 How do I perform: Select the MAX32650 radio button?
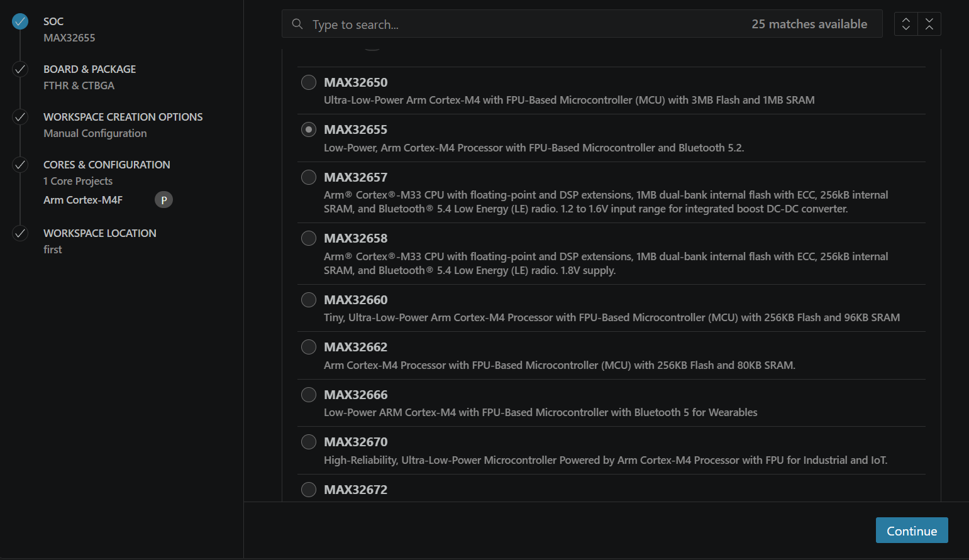pos(309,82)
